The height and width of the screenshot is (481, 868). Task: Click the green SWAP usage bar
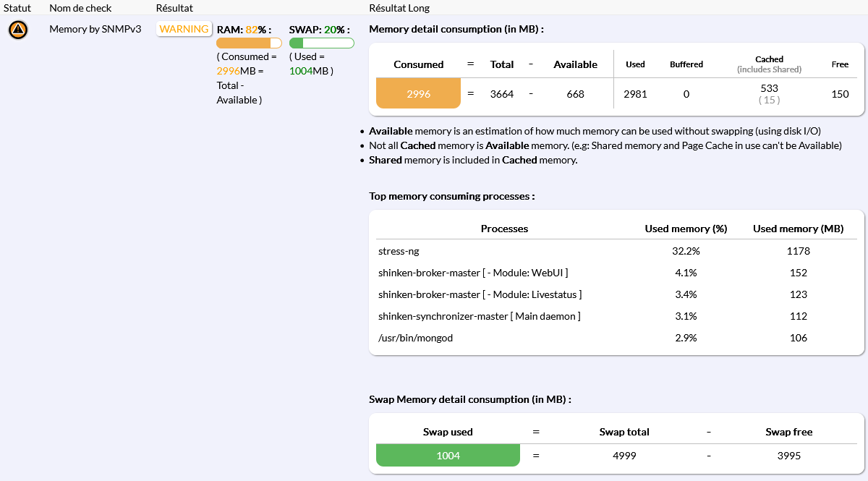(321, 43)
